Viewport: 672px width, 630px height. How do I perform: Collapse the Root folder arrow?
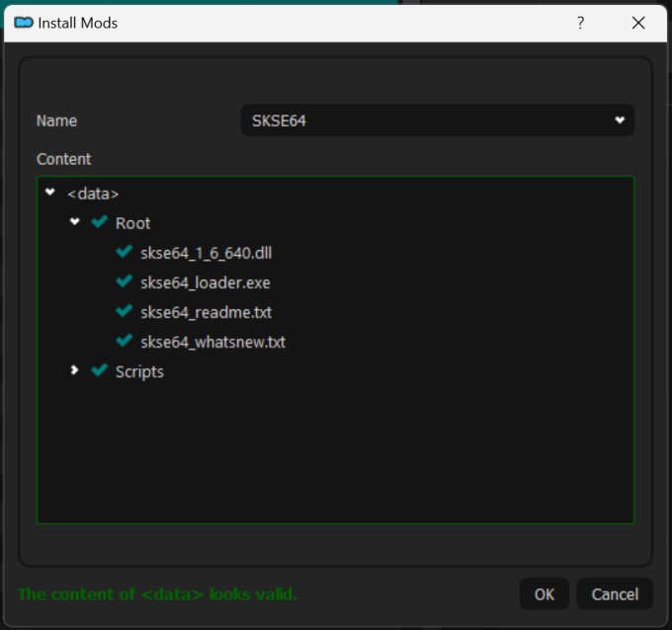[x=74, y=223]
